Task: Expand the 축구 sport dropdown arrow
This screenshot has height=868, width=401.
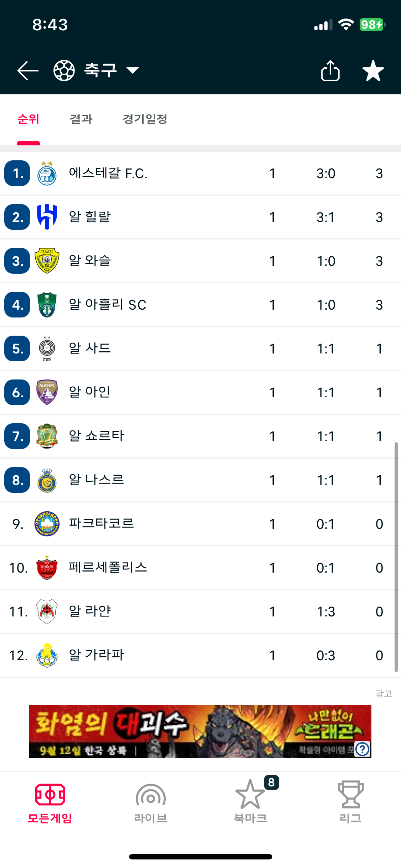Action: pyautogui.click(x=133, y=71)
